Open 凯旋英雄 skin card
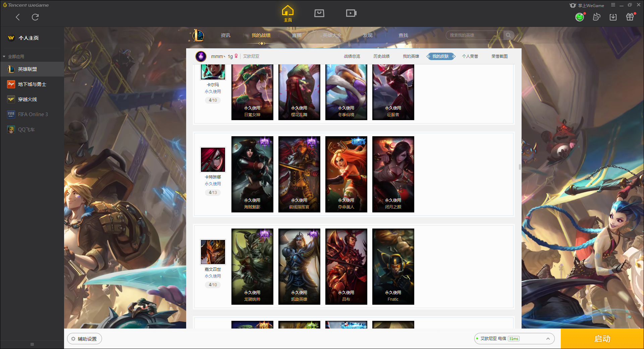 299,266
